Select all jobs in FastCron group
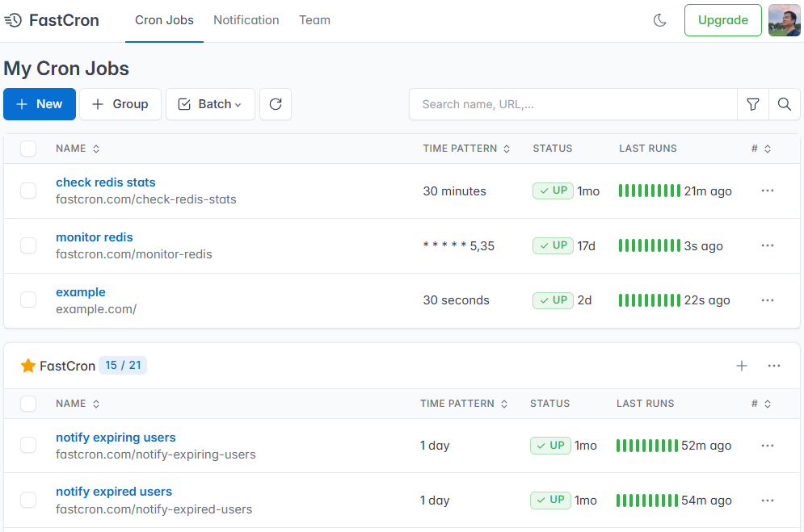The width and height of the screenshot is (804, 532). 28,404
